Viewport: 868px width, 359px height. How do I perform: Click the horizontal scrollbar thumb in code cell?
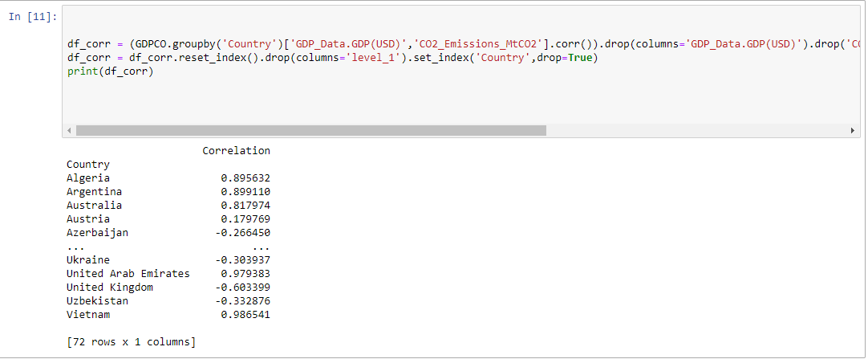(x=311, y=130)
